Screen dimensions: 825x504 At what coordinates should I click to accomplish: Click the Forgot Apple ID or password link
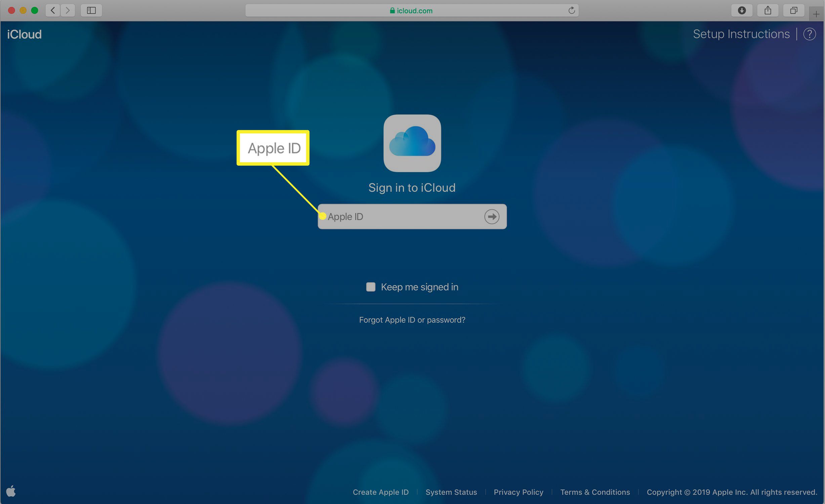(413, 320)
